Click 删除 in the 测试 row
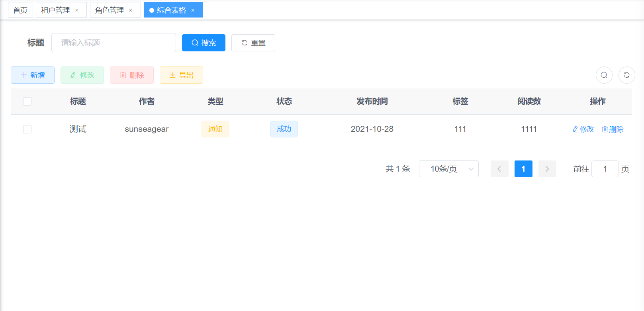The height and width of the screenshot is (311, 644). (613, 129)
